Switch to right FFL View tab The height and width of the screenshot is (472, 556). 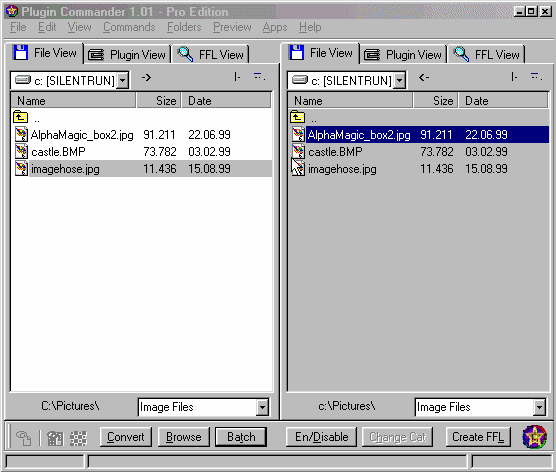(486, 55)
